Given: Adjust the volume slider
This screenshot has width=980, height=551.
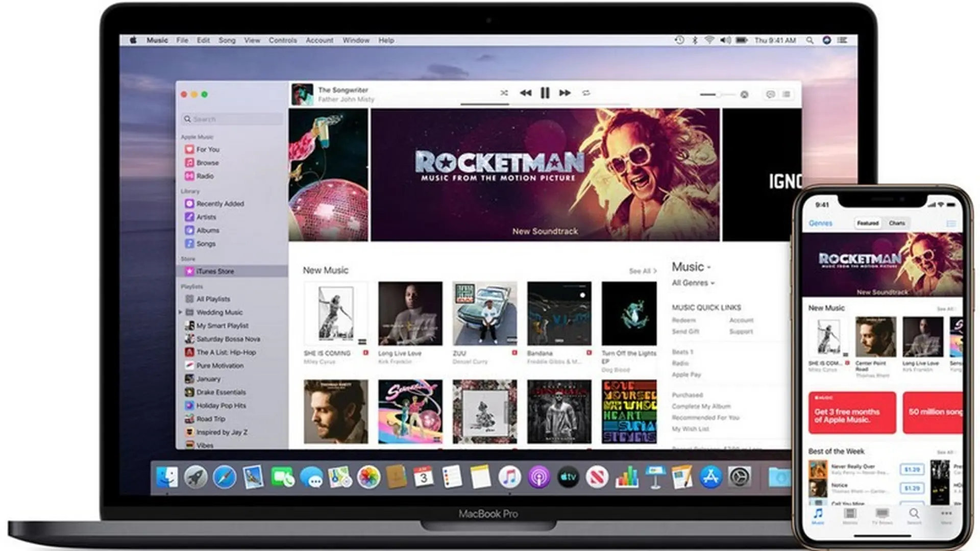Looking at the screenshot, I should click(x=719, y=94).
